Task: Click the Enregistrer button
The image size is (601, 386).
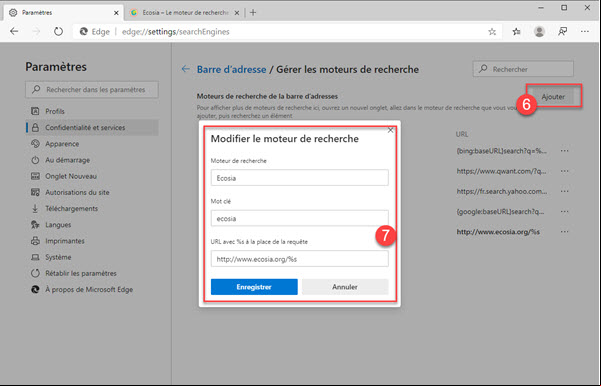Action: click(254, 287)
